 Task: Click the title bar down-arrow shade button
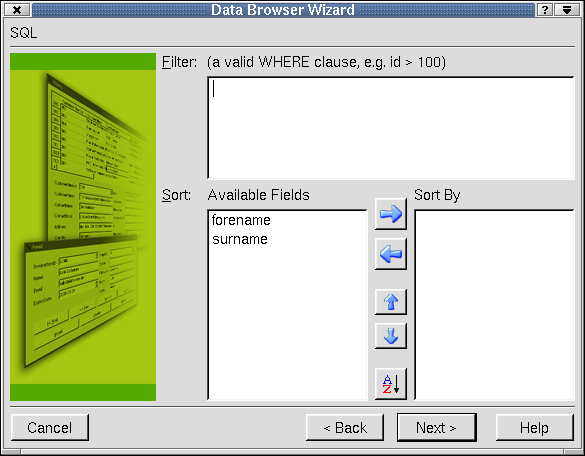[x=567, y=10]
